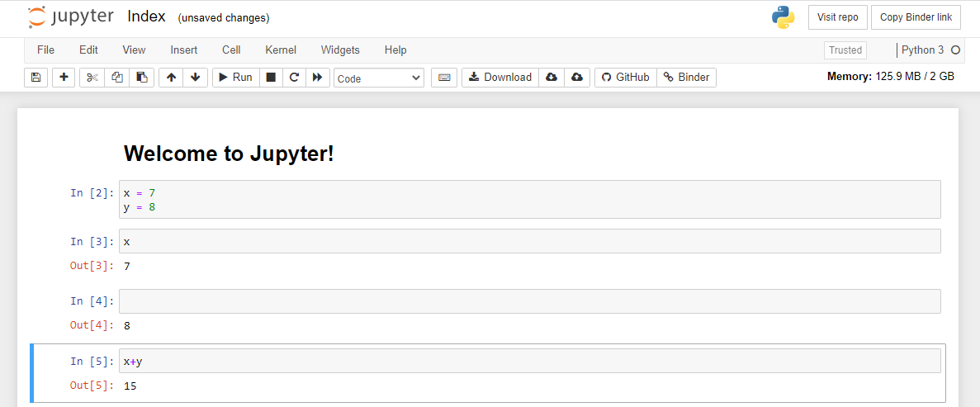
Task: Insert a new cell with plus icon
Action: coord(64,78)
